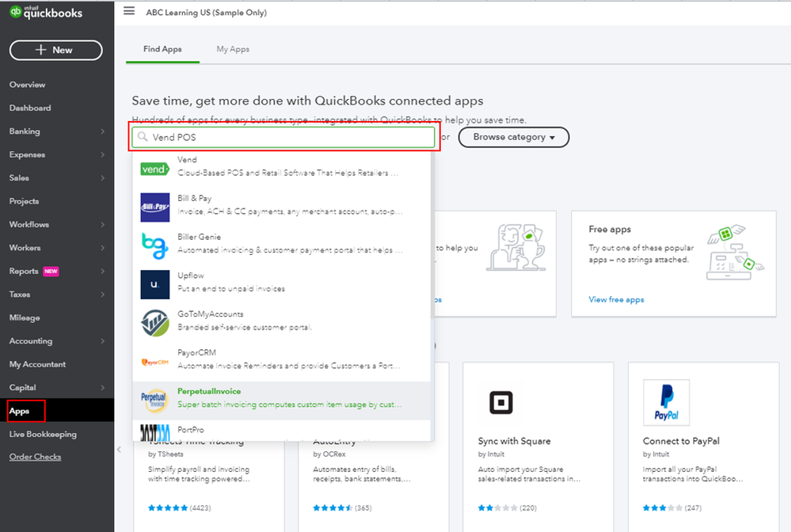
Task: Click the Upflow app icon
Action: (x=154, y=284)
